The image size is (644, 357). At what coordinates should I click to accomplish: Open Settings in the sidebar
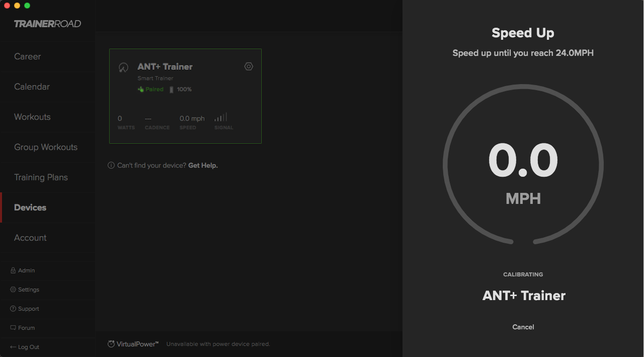pyautogui.click(x=29, y=290)
